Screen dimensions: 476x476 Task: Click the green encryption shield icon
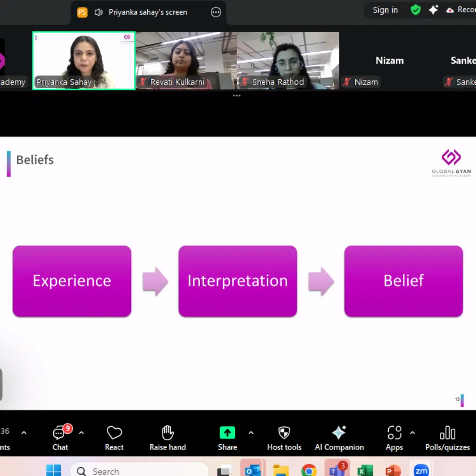coord(416,10)
